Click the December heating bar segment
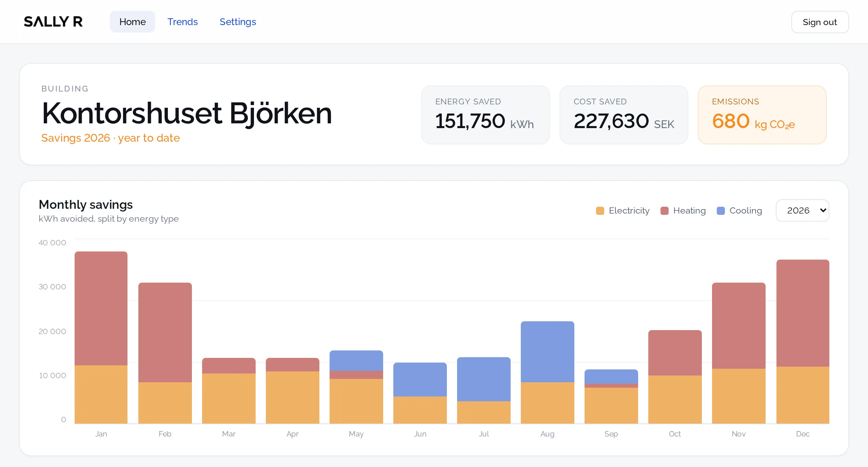 coord(803,313)
